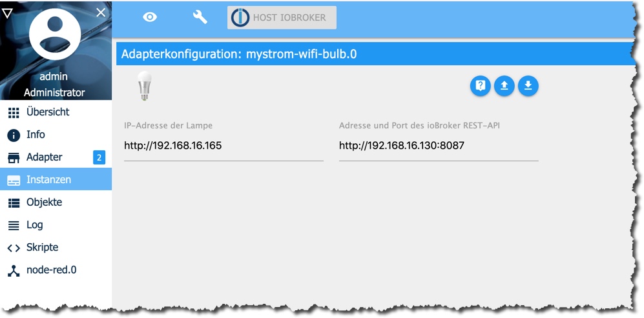The width and height of the screenshot is (644, 318).
Task: Click the Skripte code brackets icon
Action: click(14, 248)
